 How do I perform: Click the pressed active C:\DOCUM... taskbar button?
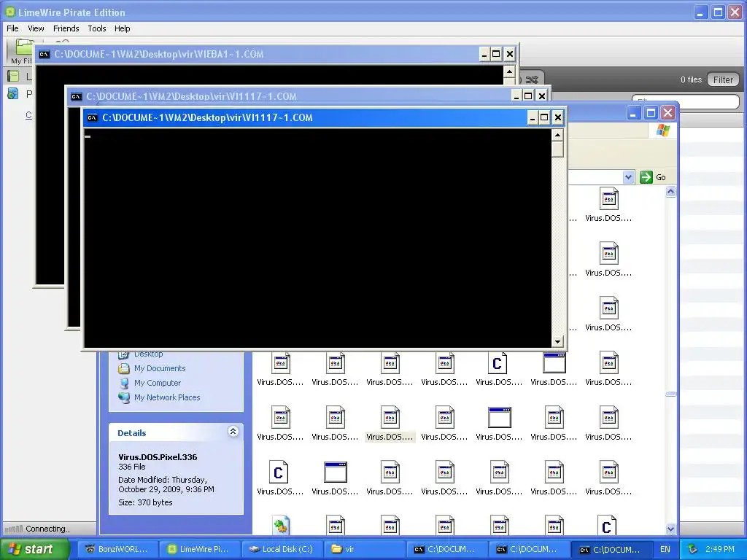(611, 550)
